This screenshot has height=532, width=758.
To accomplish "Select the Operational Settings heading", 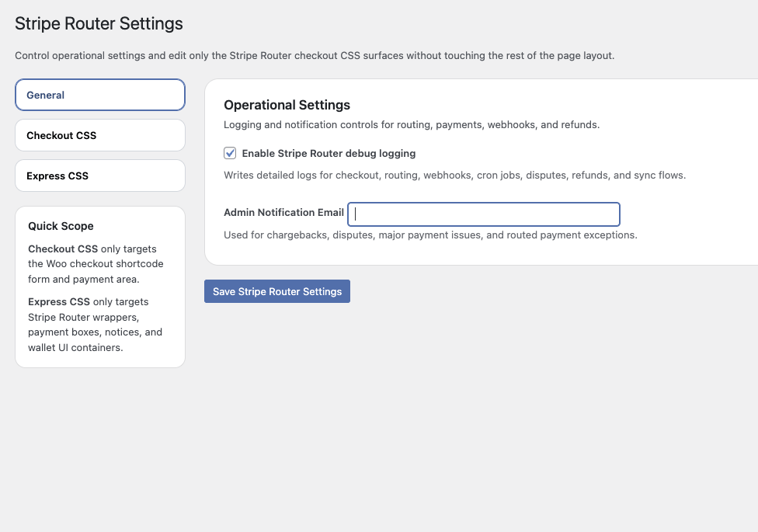I will click(287, 105).
